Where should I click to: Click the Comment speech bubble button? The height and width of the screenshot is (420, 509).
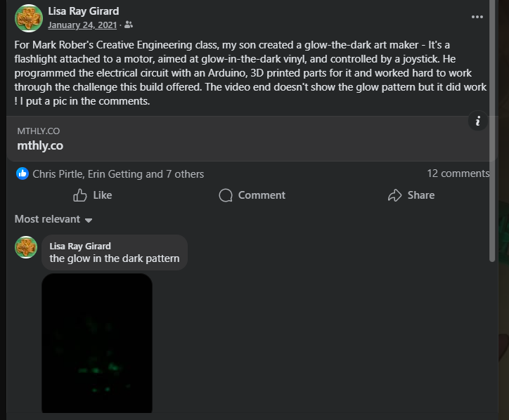coord(252,195)
